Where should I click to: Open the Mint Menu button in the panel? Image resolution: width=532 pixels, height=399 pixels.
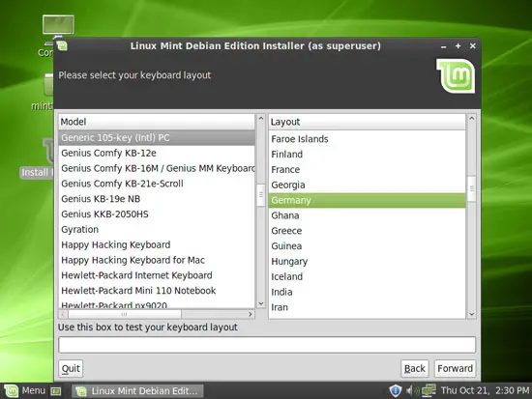click(x=24, y=391)
